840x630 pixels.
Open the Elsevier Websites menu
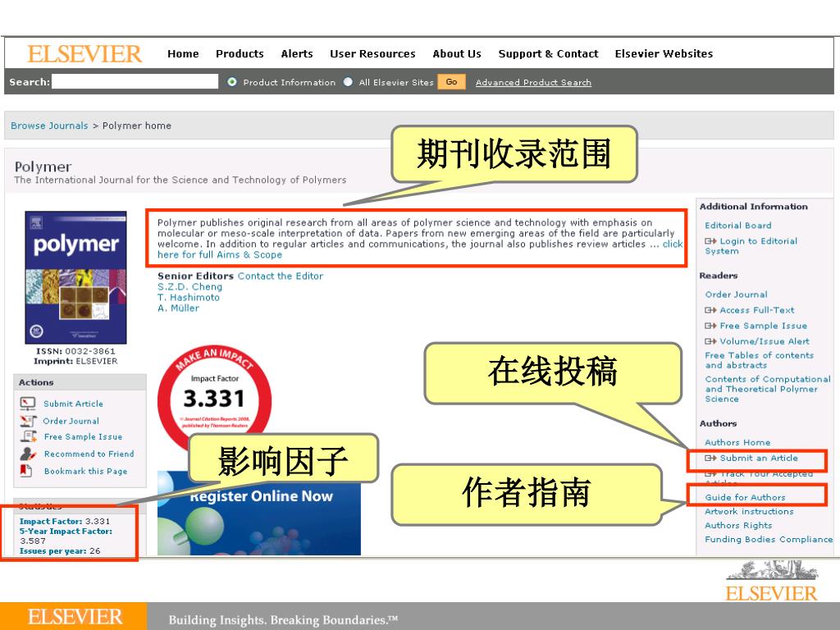(x=664, y=53)
